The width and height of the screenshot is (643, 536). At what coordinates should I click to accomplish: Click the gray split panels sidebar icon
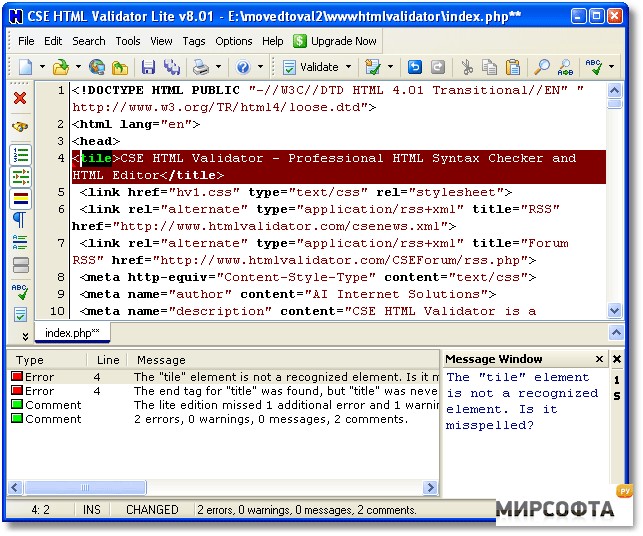21,265
